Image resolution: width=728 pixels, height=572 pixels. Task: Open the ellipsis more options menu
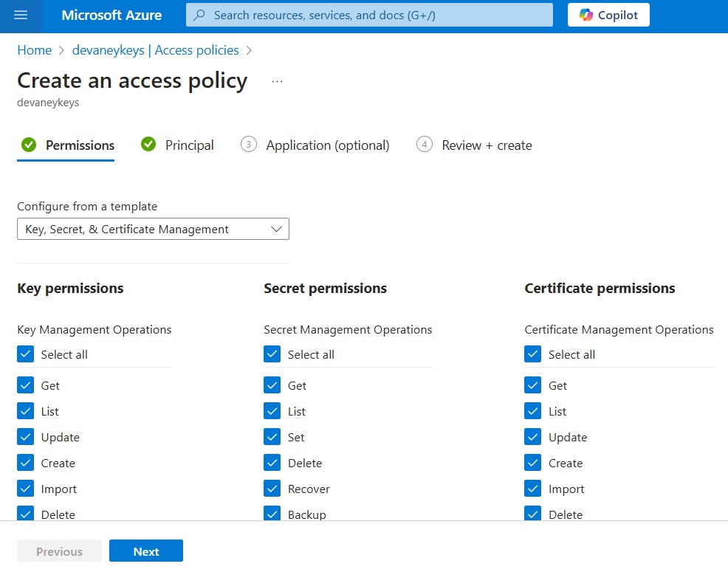(277, 81)
